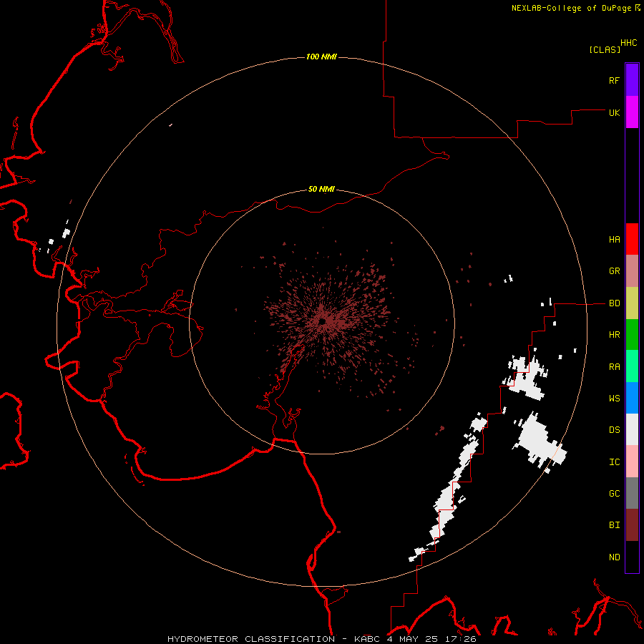
Task: Click the IC legend label
Action: [614, 462]
